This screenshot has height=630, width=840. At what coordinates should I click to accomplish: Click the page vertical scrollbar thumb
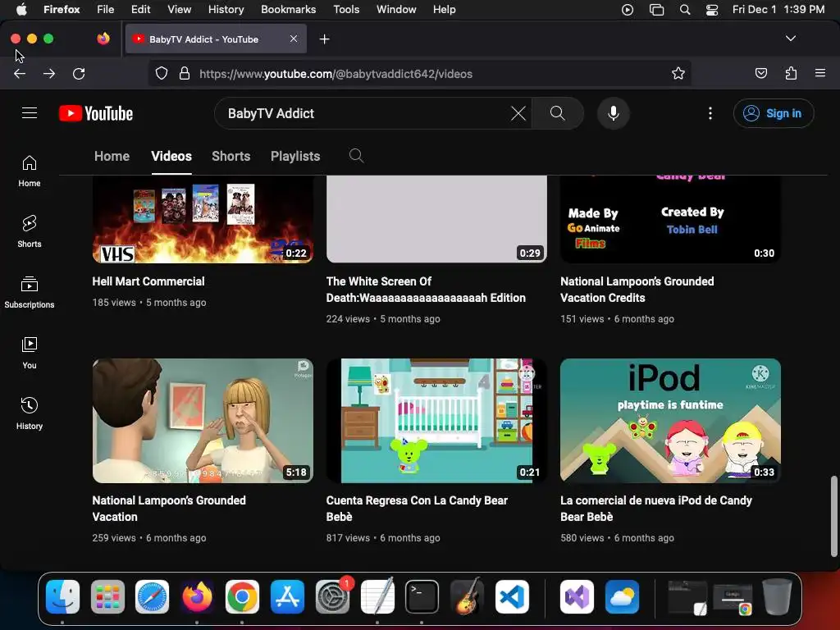[833, 516]
